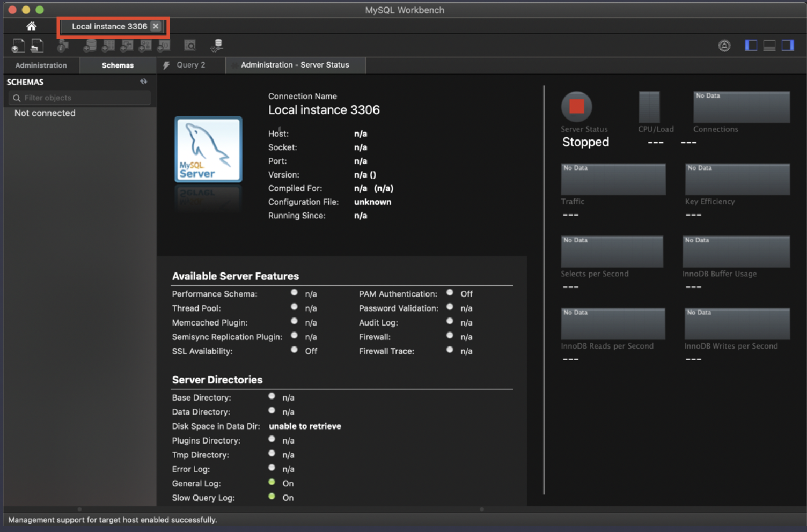807x532 pixels.
Task: Create a new view icon
Action: tap(127, 46)
